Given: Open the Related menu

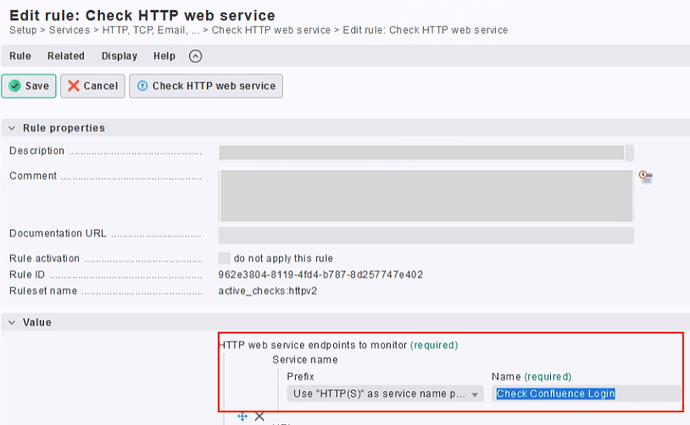Looking at the screenshot, I should pos(66,57).
